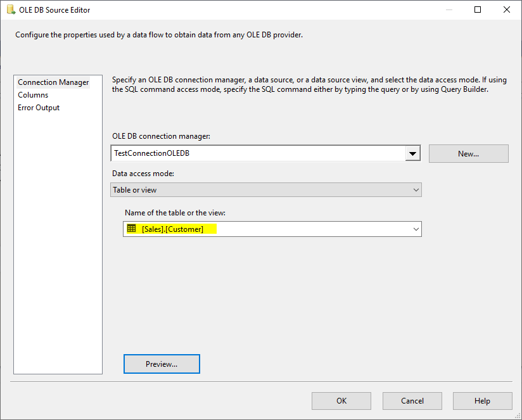Viewport: 522px width, 420px height.
Task: Expand the table or view name list chevron
Action: click(x=416, y=229)
